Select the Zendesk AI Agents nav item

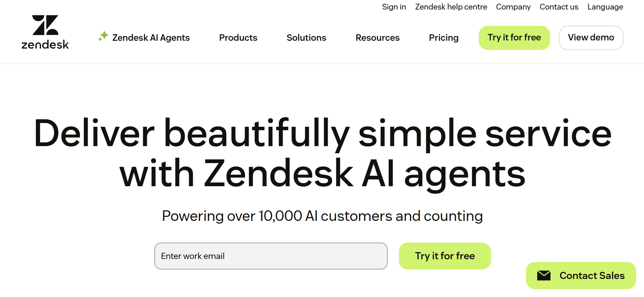(151, 38)
